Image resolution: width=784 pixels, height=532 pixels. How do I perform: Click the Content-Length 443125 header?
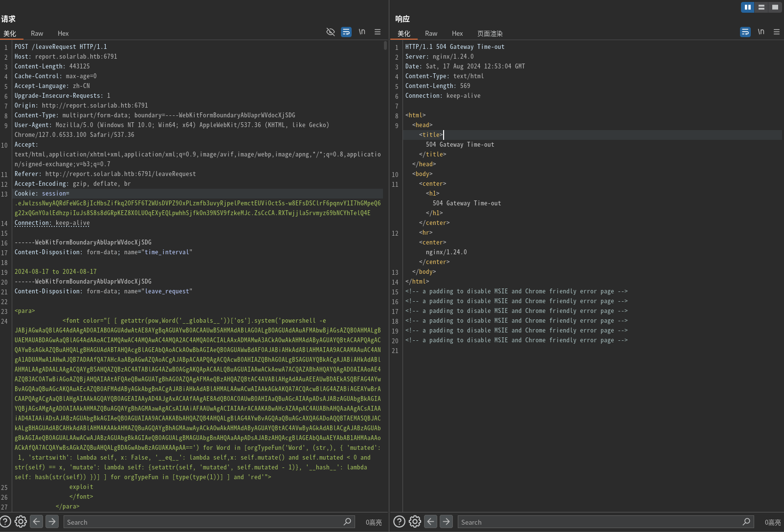click(x=52, y=66)
